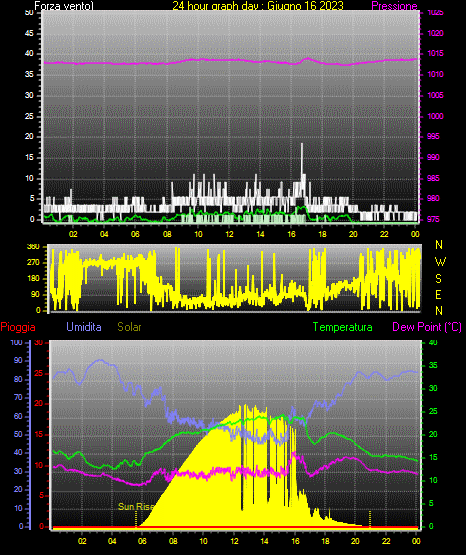The width and height of the screenshot is (466, 555).
Task: Select the Umidita legend label
Action: point(84,327)
